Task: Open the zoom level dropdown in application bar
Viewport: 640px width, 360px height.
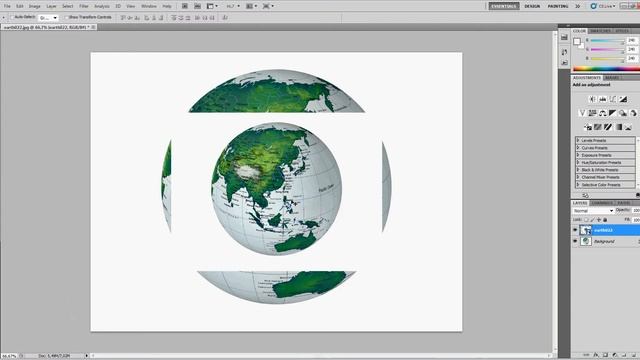Action: tap(233, 6)
